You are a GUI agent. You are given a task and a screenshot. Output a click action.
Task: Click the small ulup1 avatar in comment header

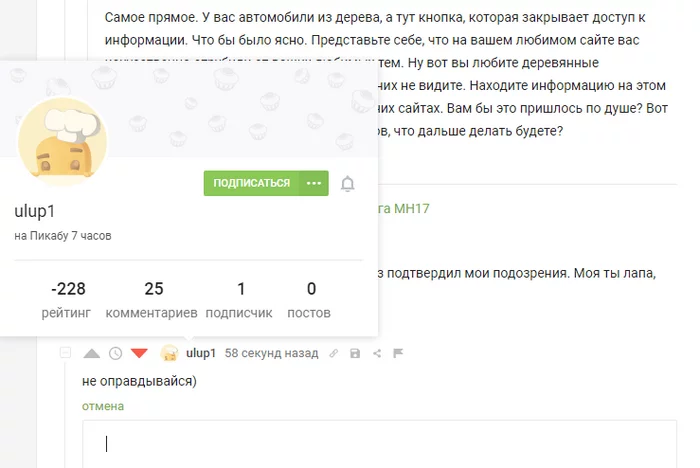click(170, 353)
